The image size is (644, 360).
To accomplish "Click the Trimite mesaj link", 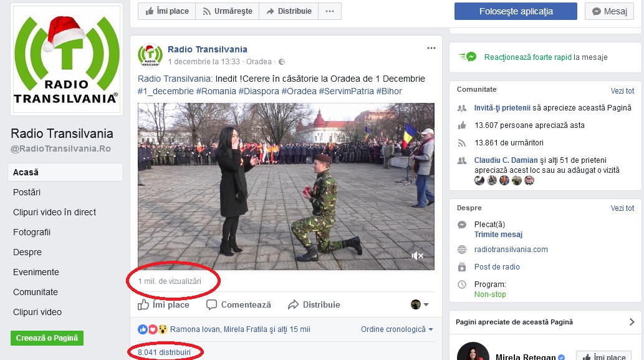I will 498,234.
